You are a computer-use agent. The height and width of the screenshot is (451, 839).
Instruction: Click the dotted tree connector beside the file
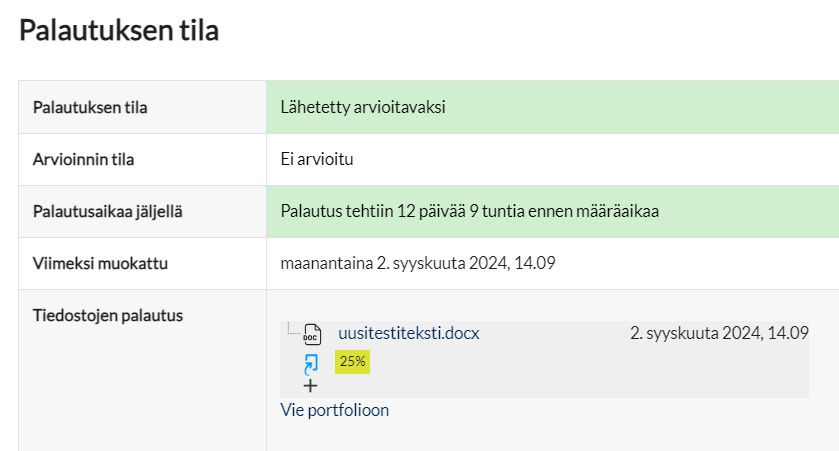tap(291, 328)
